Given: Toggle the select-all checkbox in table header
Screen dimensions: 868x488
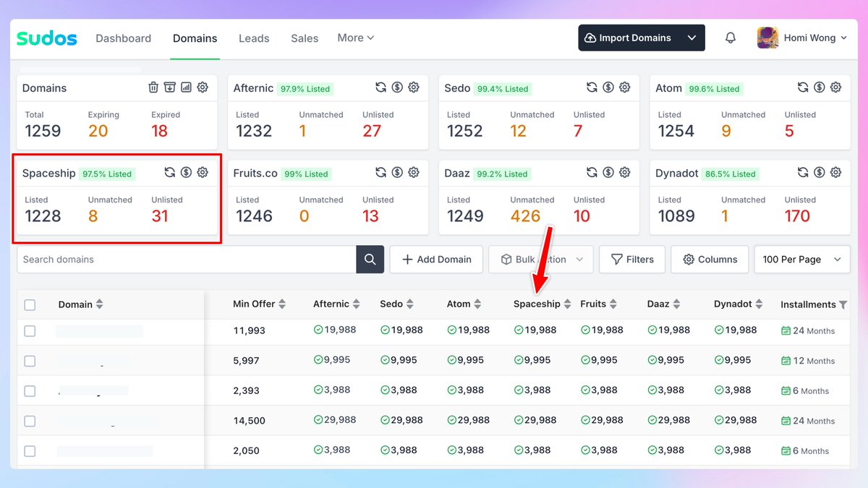Looking at the screenshot, I should pyautogui.click(x=30, y=305).
